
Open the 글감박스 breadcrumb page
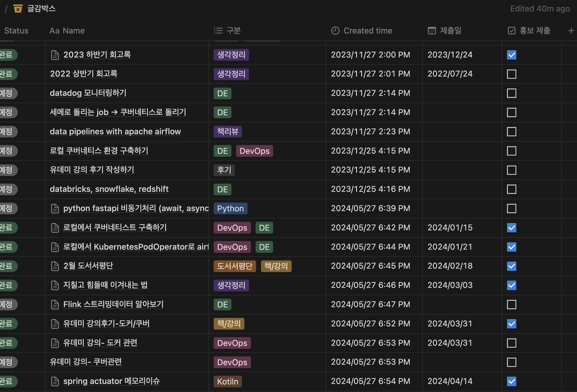pyautogui.click(x=41, y=9)
